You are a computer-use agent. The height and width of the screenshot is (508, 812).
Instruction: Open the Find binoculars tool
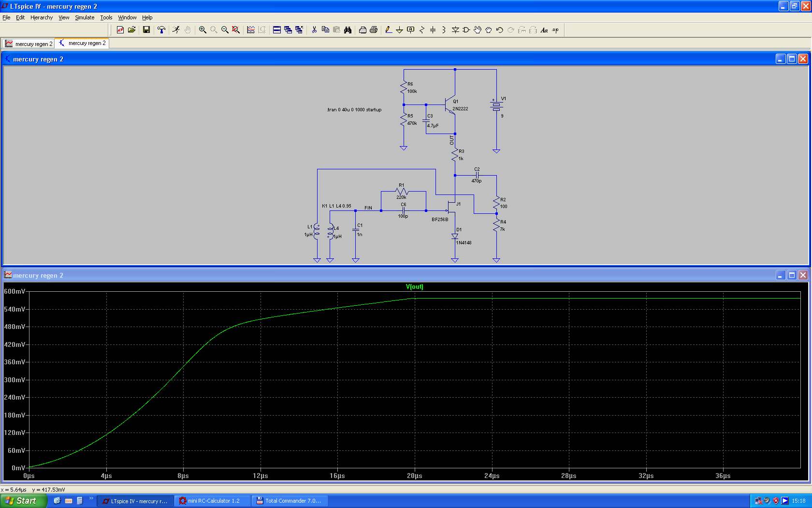pyautogui.click(x=348, y=30)
